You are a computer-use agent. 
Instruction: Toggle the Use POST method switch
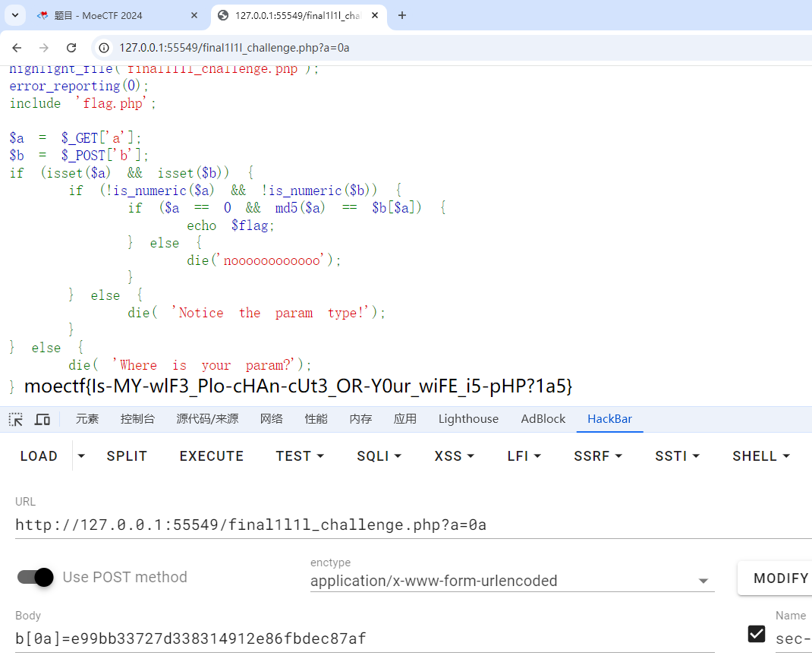point(36,577)
